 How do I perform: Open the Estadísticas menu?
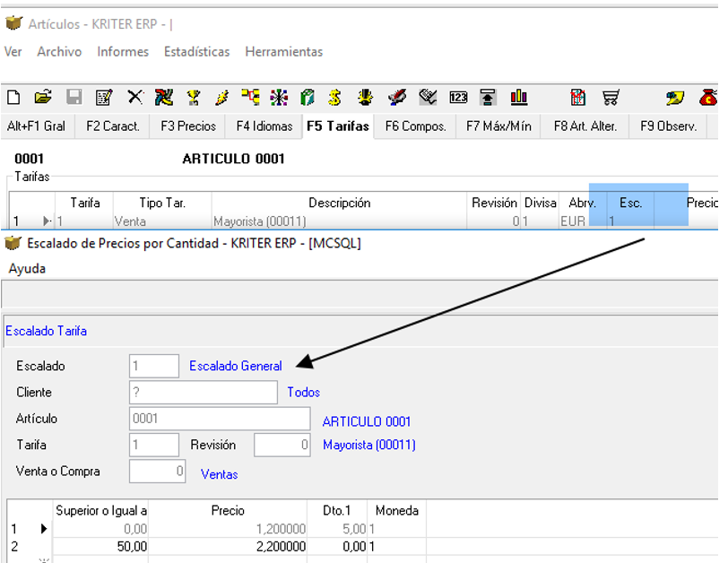[197, 51]
